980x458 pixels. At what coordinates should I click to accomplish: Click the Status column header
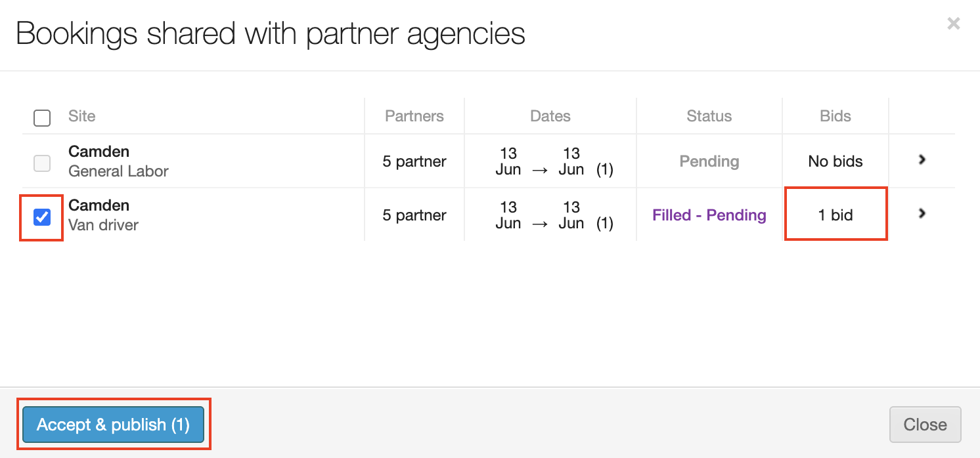tap(709, 116)
